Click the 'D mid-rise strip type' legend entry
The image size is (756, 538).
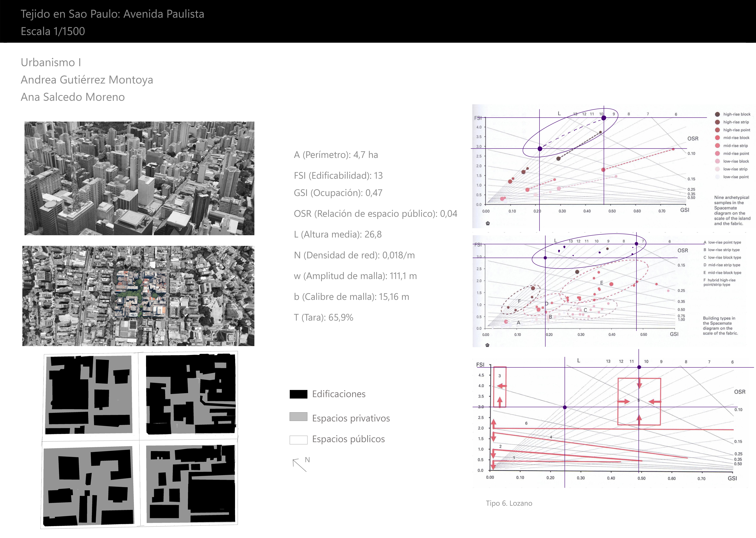tap(722, 265)
